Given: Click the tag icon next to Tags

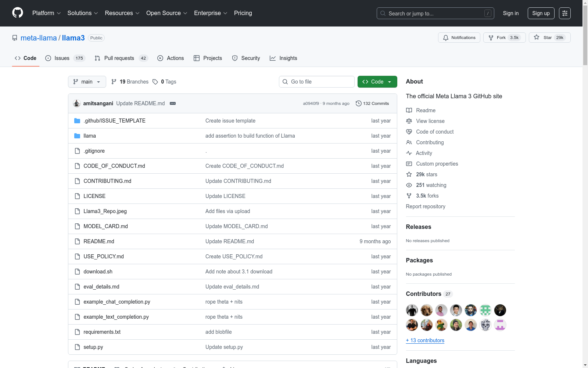Looking at the screenshot, I should tap(155, 82).
